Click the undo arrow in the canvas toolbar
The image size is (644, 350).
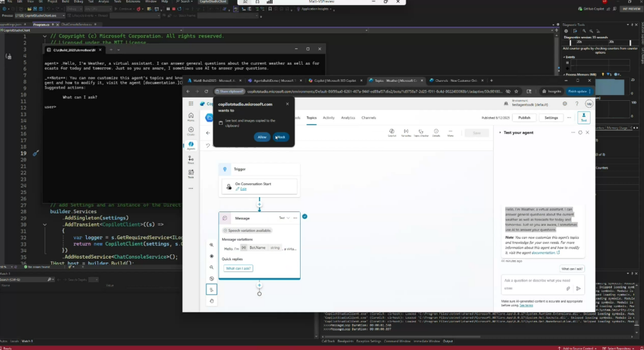tap(208, 145)
